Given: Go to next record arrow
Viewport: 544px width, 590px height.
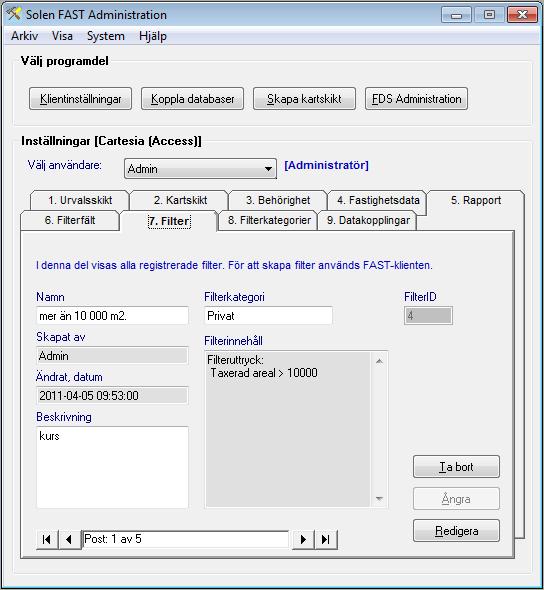Looking at the screenshot, I should click(303, 540).
